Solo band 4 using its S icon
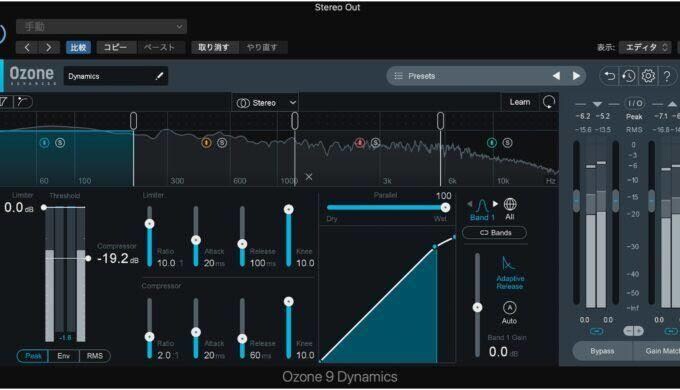 pos(507,143)
